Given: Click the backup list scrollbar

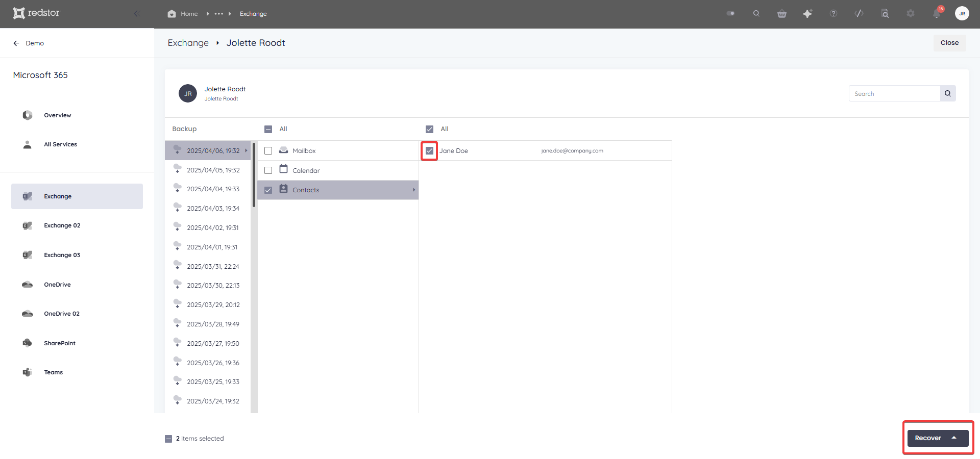Looking at the screenshot, I should click(x=254, y=175).
